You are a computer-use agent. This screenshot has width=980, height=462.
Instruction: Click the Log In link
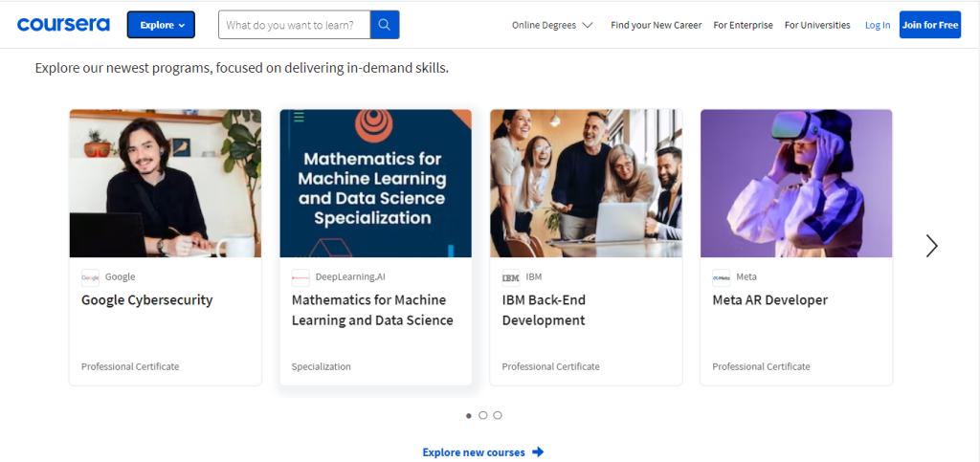click(x=878, y=25)
